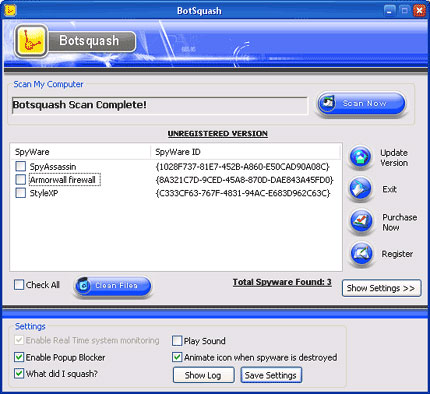Toggle the Play Sound checkbox

click(177, 341)
